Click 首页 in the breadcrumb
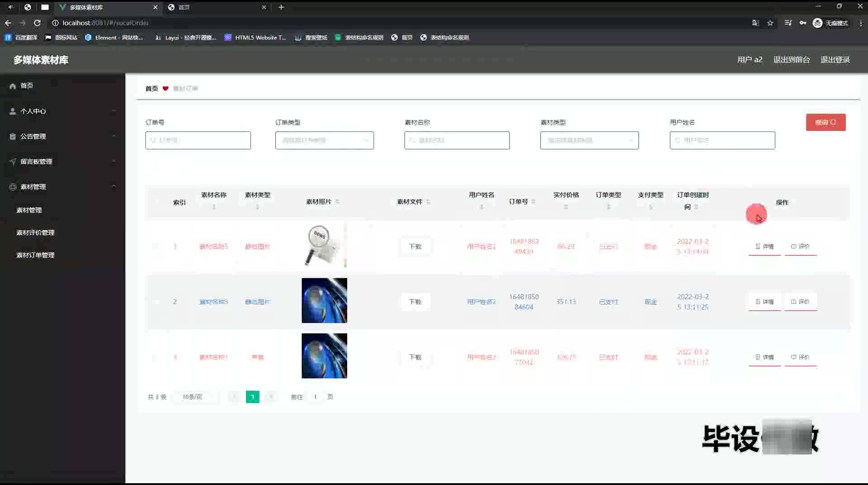 pyautogui.click(x=152, y=89)
